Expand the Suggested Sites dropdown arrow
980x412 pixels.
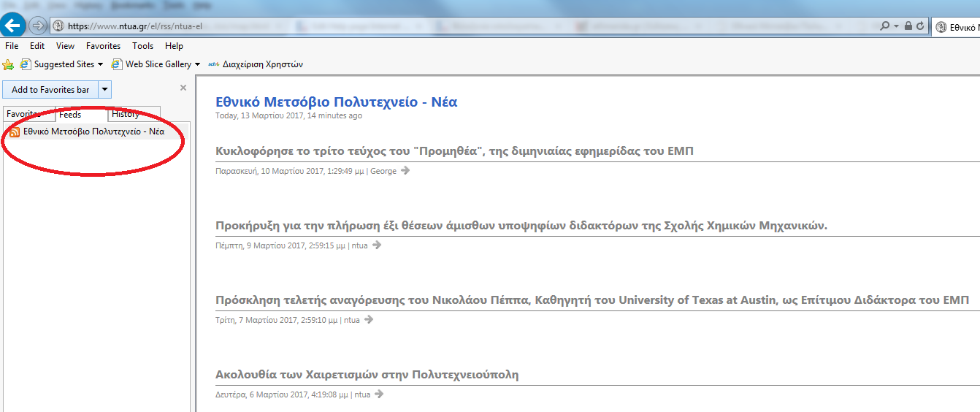(x=100, y=64)
